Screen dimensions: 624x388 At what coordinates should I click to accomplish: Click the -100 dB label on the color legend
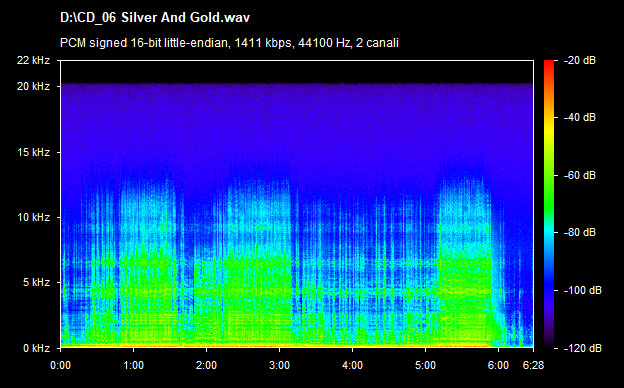583,291
